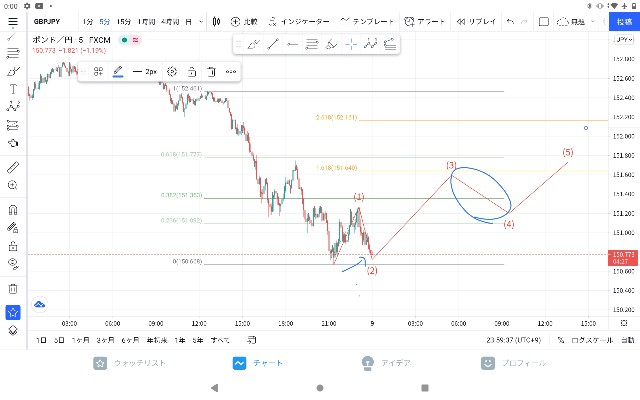Open the hamburger main menu
This screenshot has height=400, width=640.
click(x=13, y=22)
